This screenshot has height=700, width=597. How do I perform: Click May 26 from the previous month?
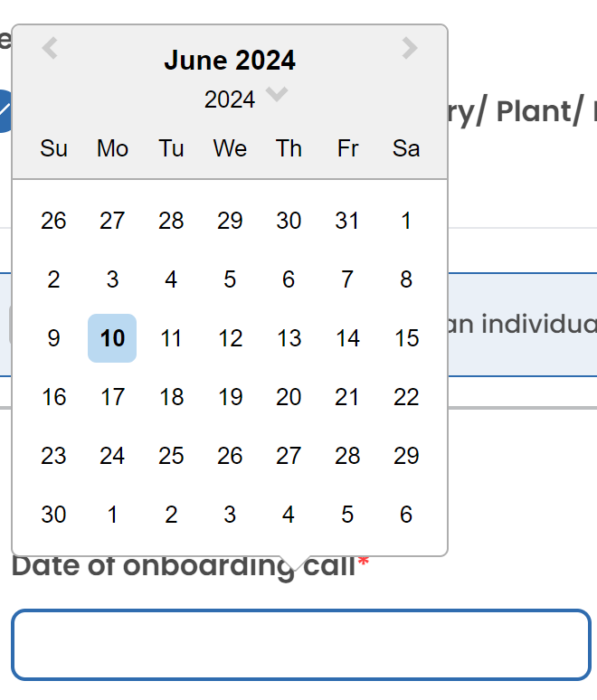pyautogui.click(x=53, y=221)
